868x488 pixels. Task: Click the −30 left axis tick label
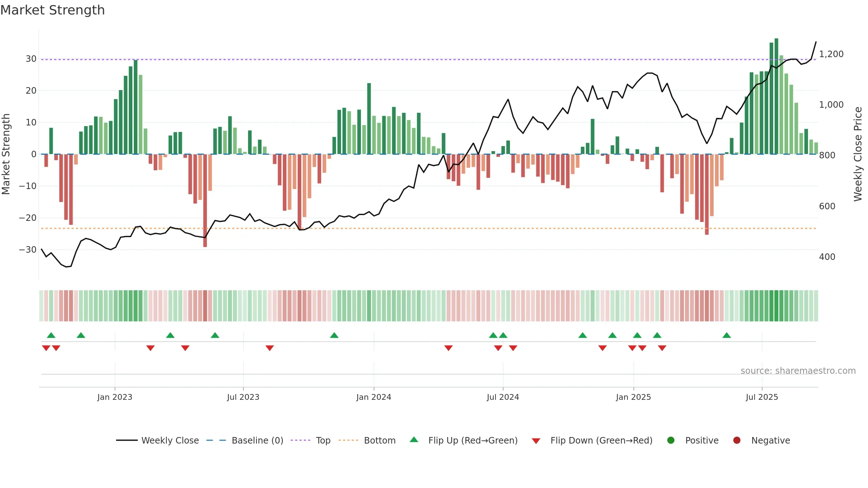click(x=27, y=250)
